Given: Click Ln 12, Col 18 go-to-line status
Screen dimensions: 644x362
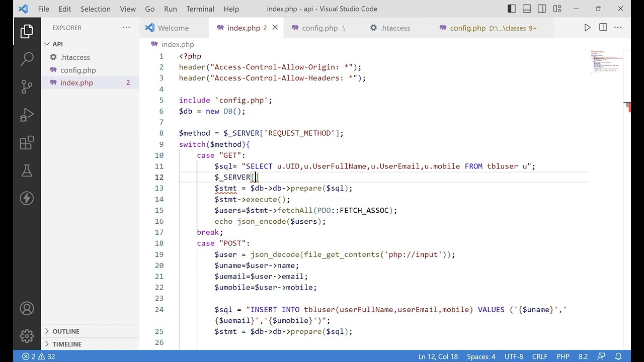Looking at the screenshot, I should [x=438, y=356].
